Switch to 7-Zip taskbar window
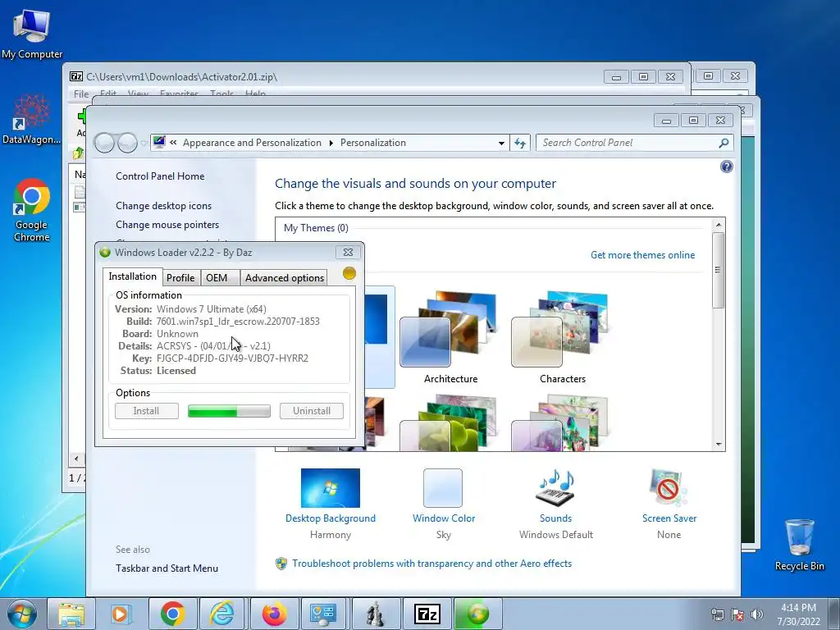 tap(427, 614)
